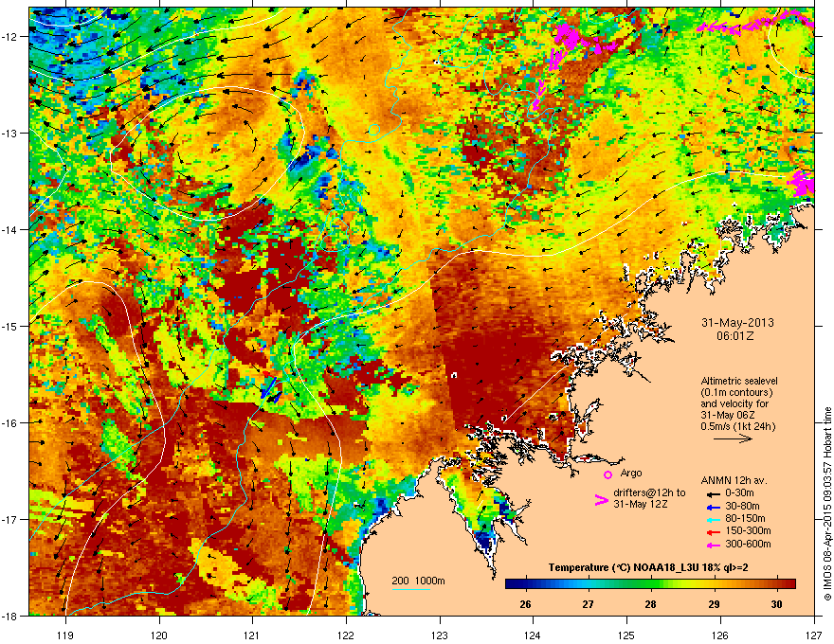Click the longitude axis label '126'

[x=720, y=635]
